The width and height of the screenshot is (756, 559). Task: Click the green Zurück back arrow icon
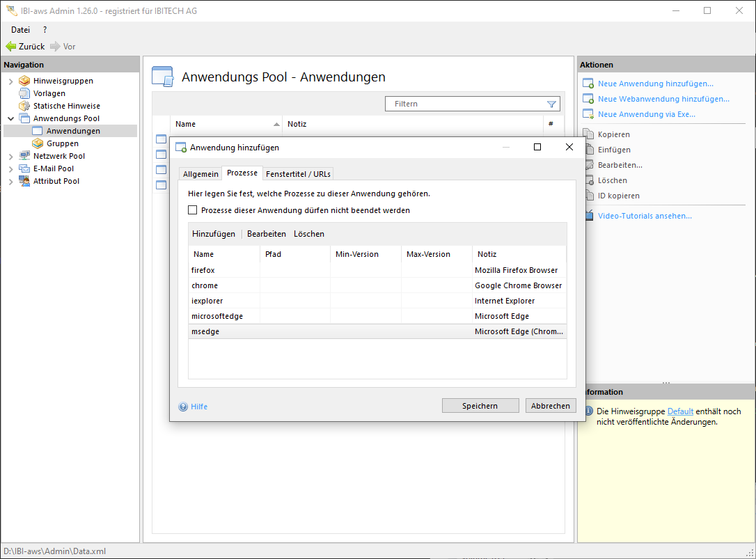pyautogui.click(x=10, y=47)
